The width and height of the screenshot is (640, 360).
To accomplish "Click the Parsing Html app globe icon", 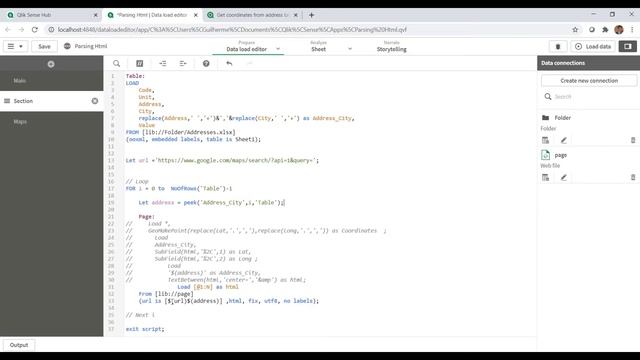I will tap(67, 46).
